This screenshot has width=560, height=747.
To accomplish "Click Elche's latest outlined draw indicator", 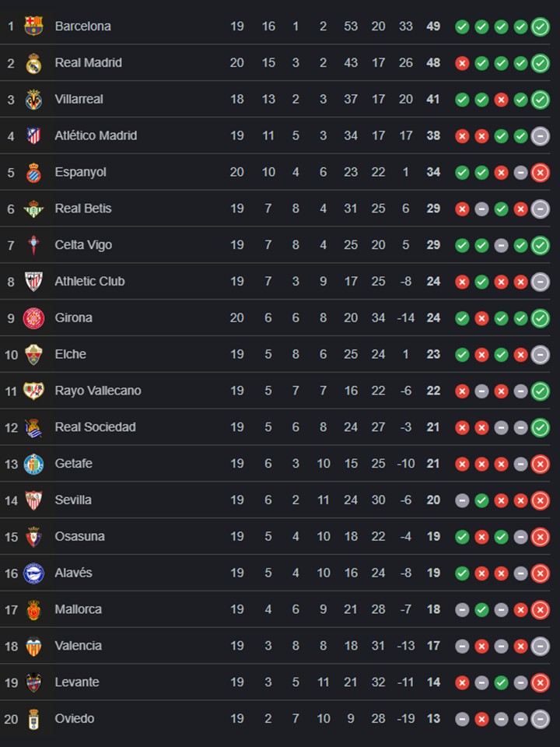I will [540, 355].
